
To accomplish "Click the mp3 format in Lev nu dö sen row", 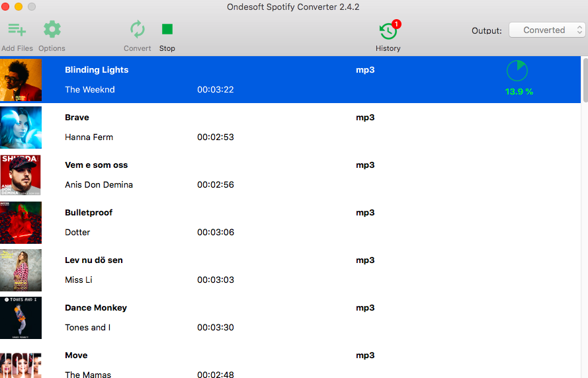I will tap(365, 260).
